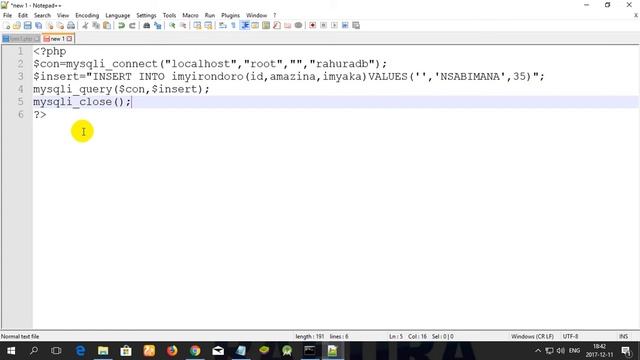Screen dimensions: 640x360
Task: Click the Close document toolbar icon
Action: (50, 25)
